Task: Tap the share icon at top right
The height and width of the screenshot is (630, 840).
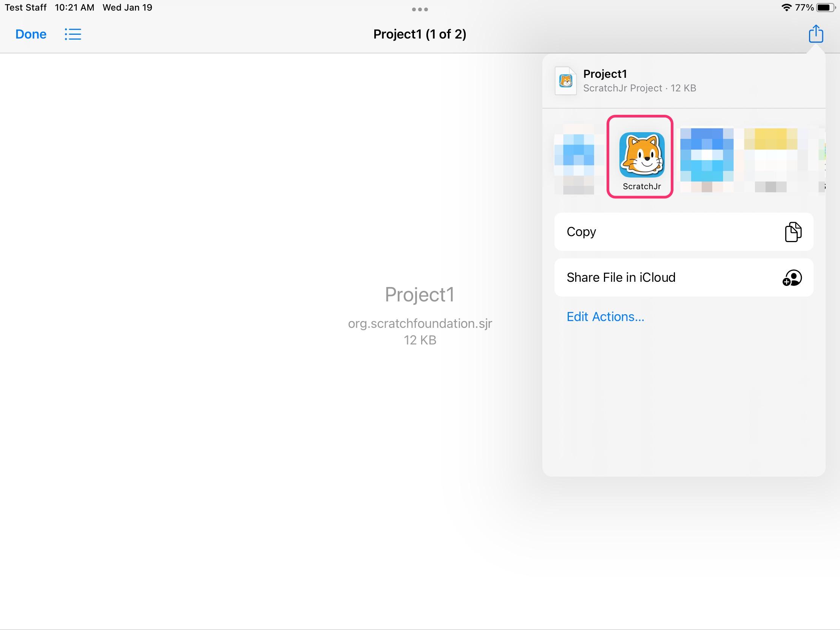Action: pyautogui.click(x=815, y=34)
